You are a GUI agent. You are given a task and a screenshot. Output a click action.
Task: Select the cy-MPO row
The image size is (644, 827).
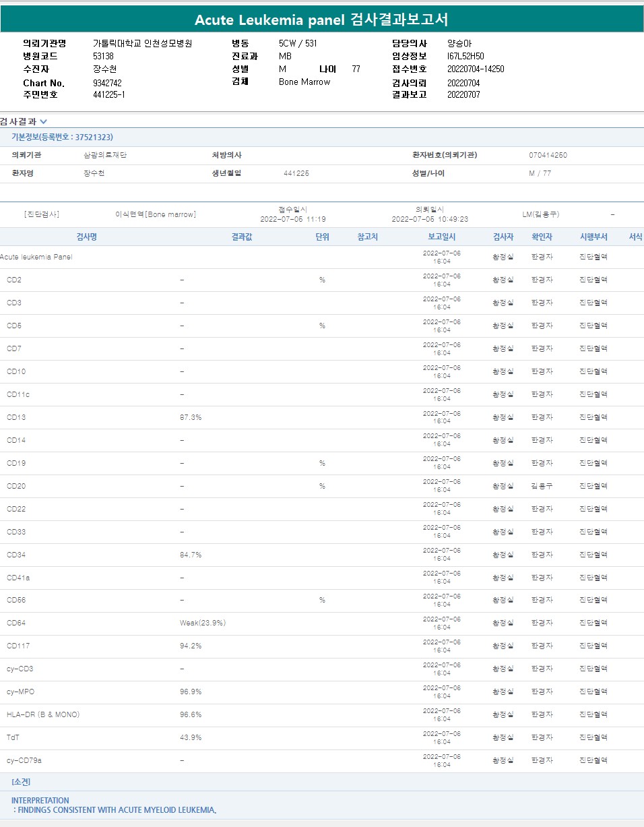[20, 692]
